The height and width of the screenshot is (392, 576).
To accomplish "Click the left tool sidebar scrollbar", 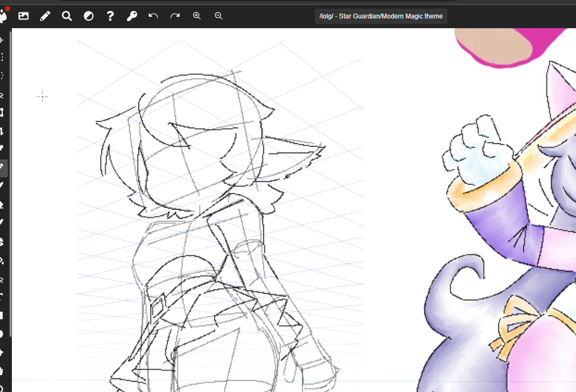I will click(10, 184).
